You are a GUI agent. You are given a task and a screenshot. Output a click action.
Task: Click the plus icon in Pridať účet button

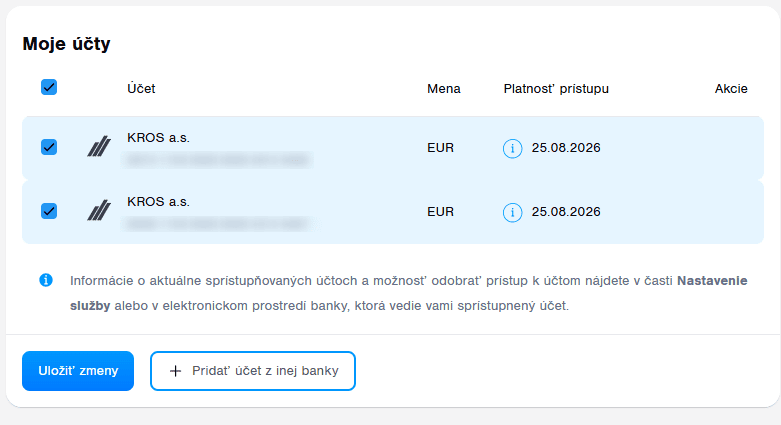tap(176, 371)
